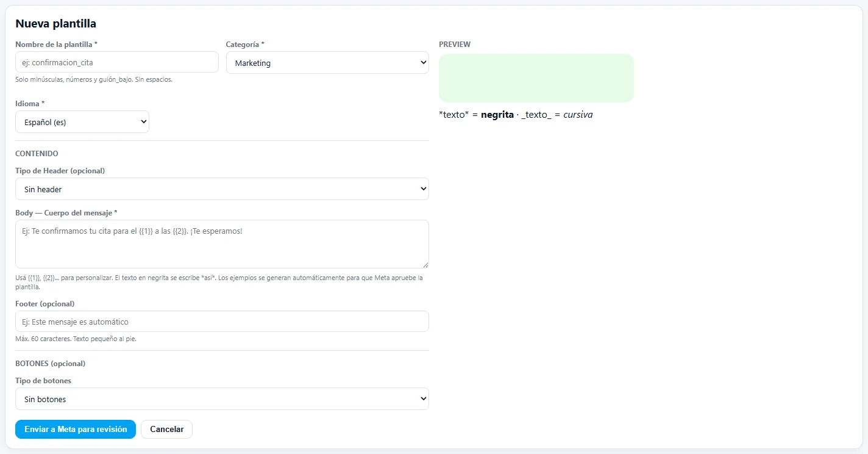Viewport: 868px width, 454px height.
Task: Click the 'Idioma *' label
Action: click(x=30, y=104)
